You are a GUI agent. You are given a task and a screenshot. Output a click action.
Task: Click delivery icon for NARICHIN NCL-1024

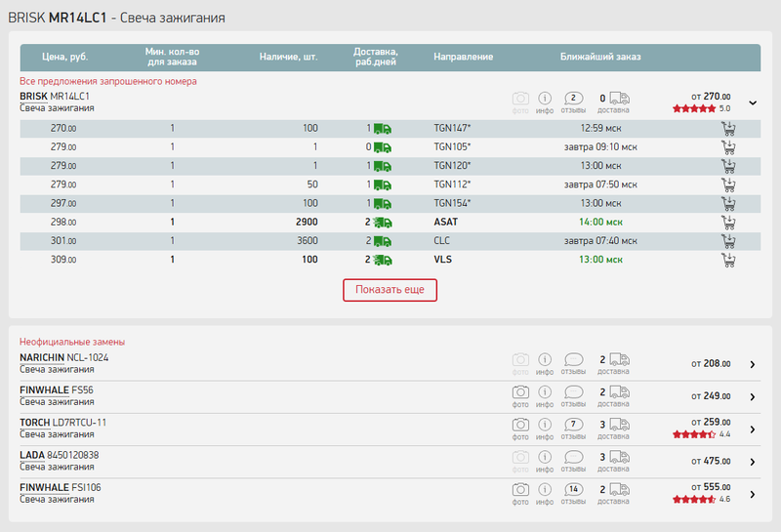[620, 359]
